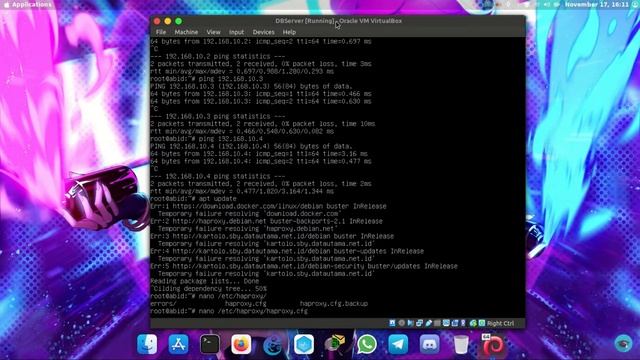Image resolution: width=640 pixels, height=360 pixels.
Task: Open the blue hexagon app in dock
Action: click(x=304, y=344)
